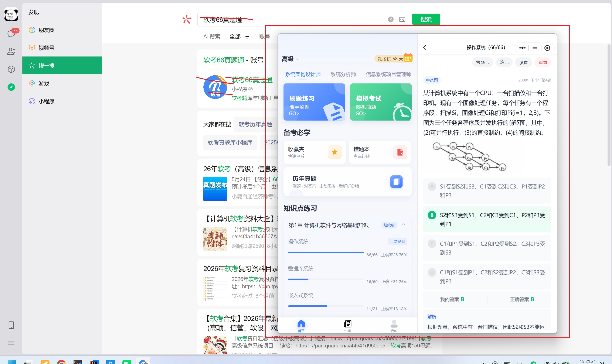Viewport: 612px width, 364px height.
Task: Open 收藏夹 star icon
Action: pyautogui.click(x=334, y=152)
